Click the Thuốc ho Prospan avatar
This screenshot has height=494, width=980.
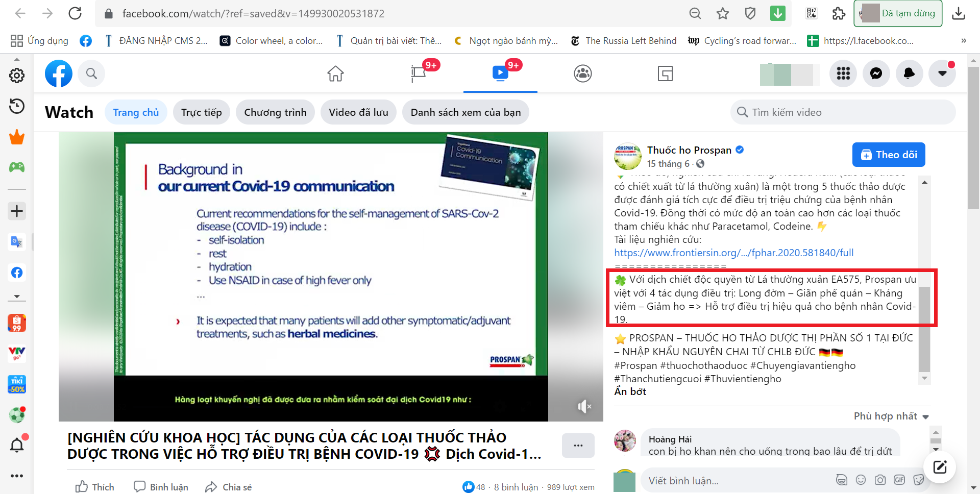point(627,156)
